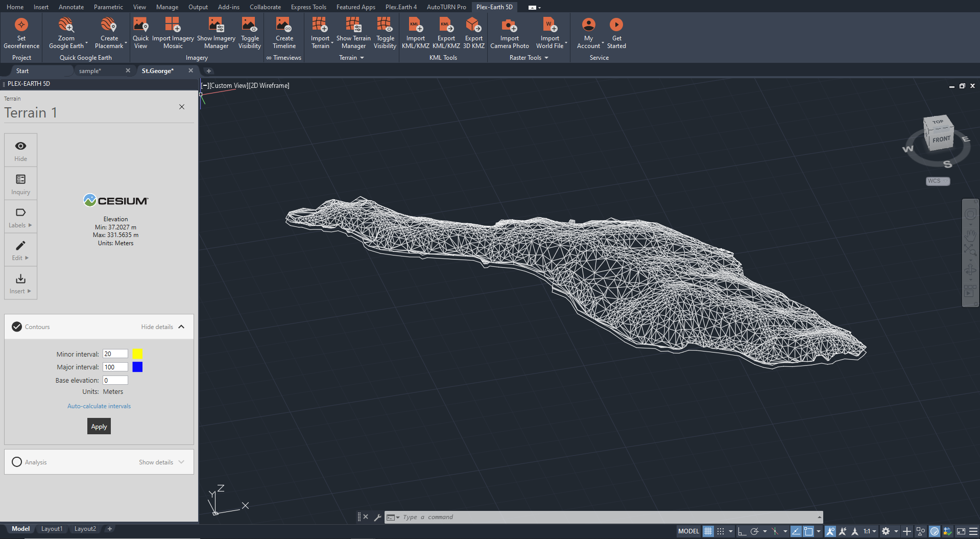Open customize command line wrench icon
The width and height of the screenshot is (980, 539).
click(377, 518)
